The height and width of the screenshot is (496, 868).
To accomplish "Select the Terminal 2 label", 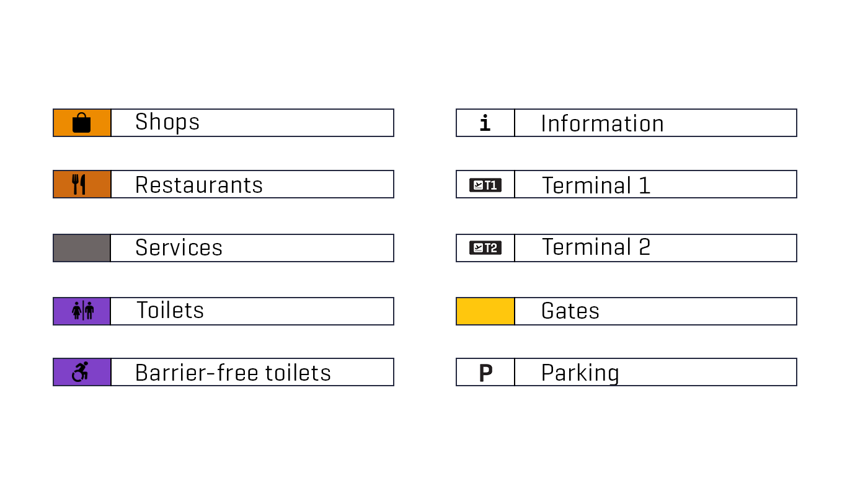I will (596, 247).
